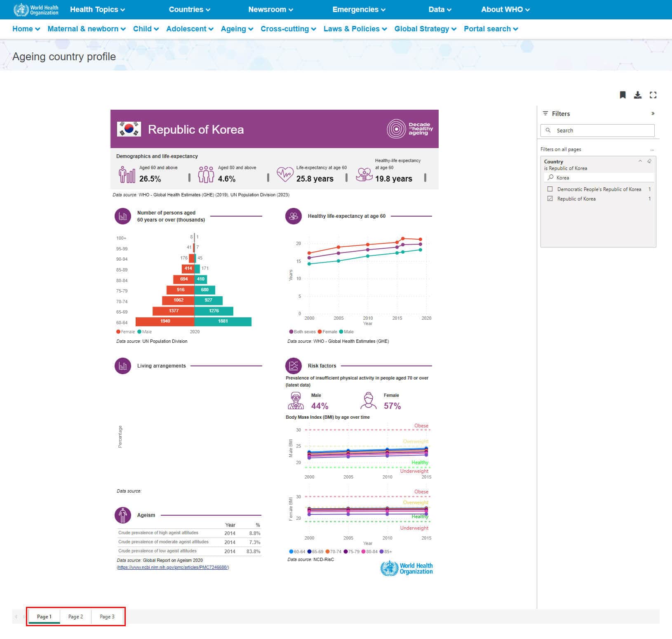
Task: Click the 60-64 male bar showing 1881
Action: (x=223, y=321)
